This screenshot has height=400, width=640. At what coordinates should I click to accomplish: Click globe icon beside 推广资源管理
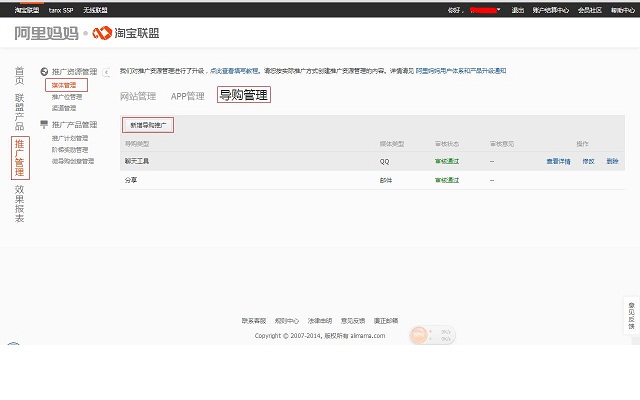click(x=44, y=71)
